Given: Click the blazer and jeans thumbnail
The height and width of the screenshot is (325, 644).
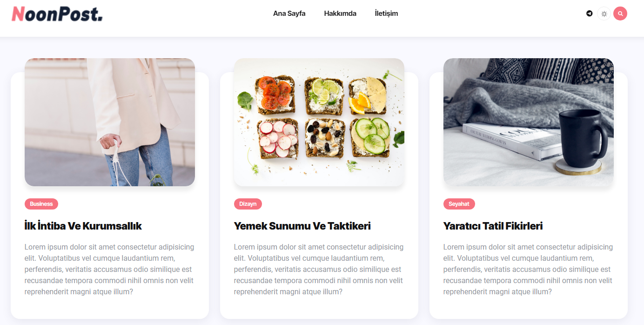Looking at the screenshot, I should pos(110,122).
